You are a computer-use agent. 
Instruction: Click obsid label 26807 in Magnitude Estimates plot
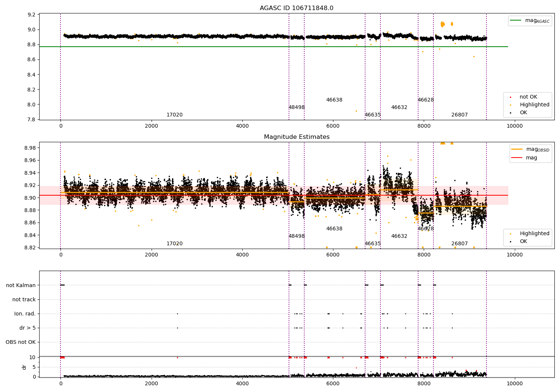pos(460,243)
